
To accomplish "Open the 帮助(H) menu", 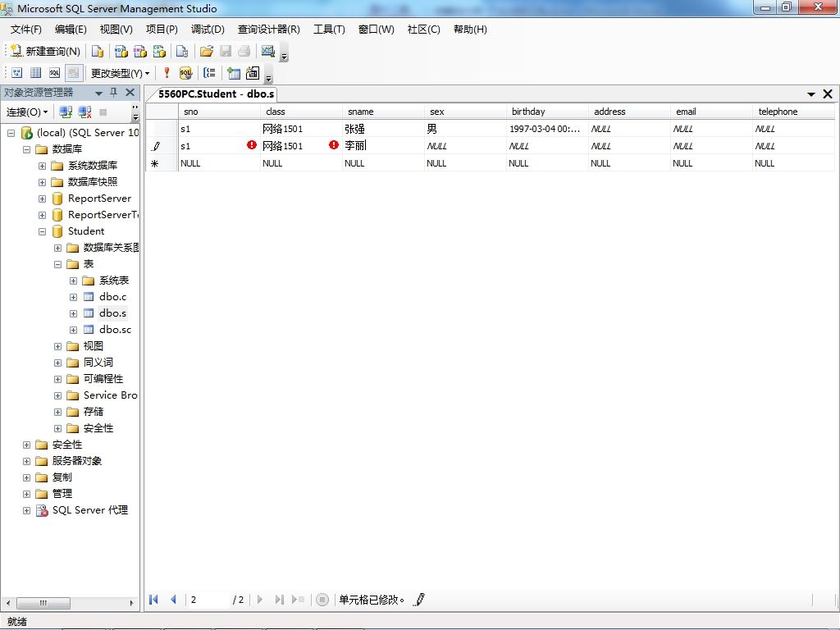I will 470,30.
